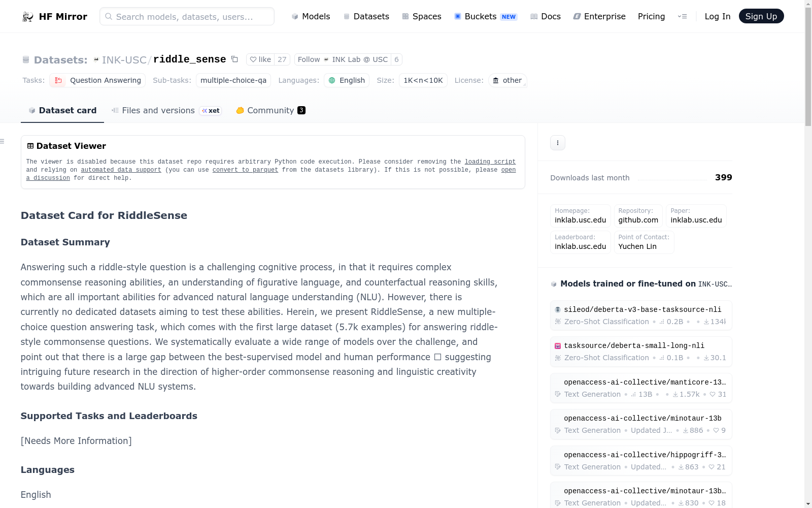Toggle the left table of contents sidebar
Viewport: 812px width, 508px height.
click(3, 141)
